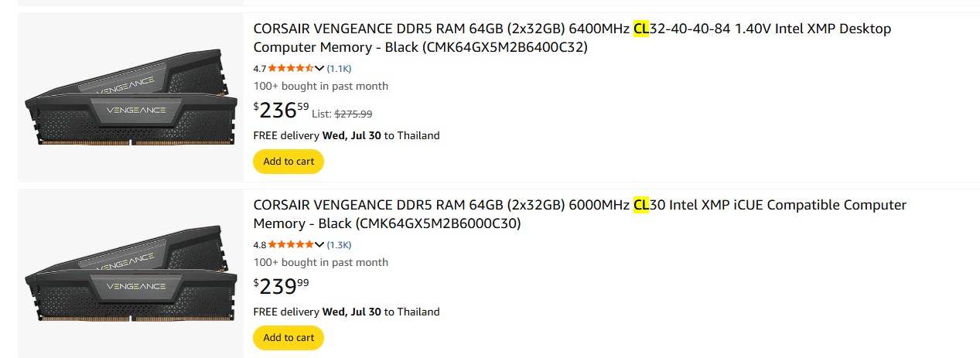The width and height of the screenshot is (980, 358).
Task: Click the $236.59 price
Action: point(281,110)
